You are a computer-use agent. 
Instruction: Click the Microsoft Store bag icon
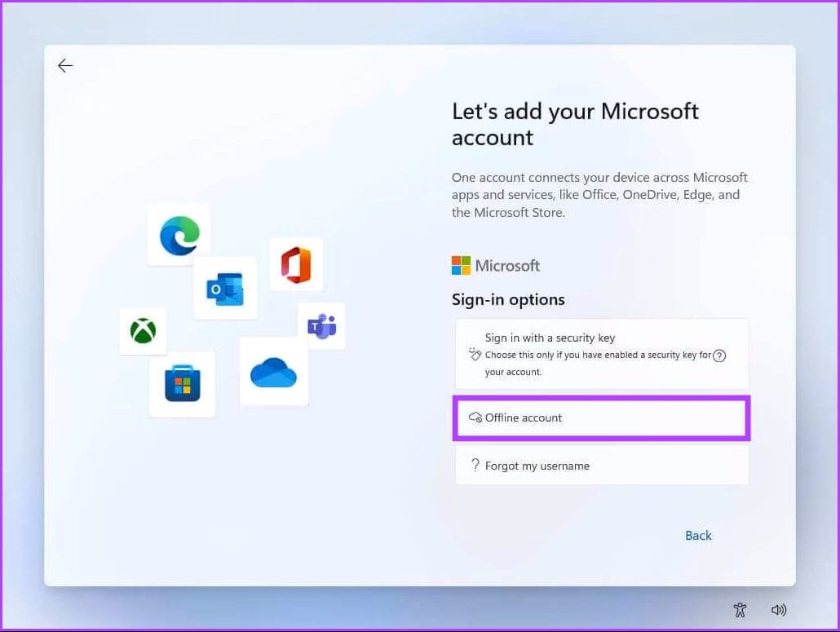(x=182, y=384)
